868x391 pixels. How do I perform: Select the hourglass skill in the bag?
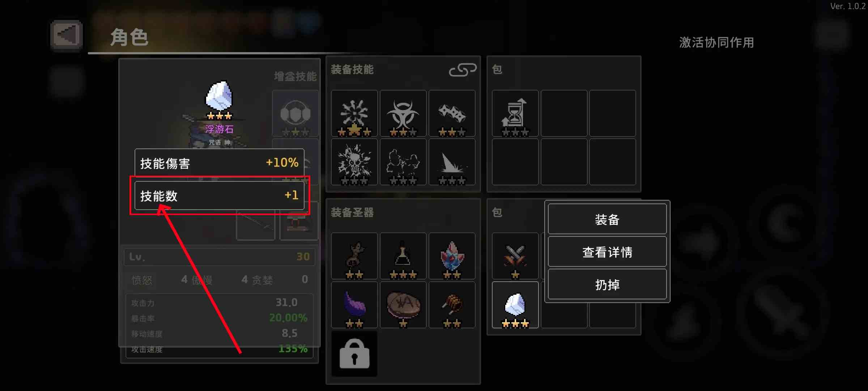coord(515,113)
